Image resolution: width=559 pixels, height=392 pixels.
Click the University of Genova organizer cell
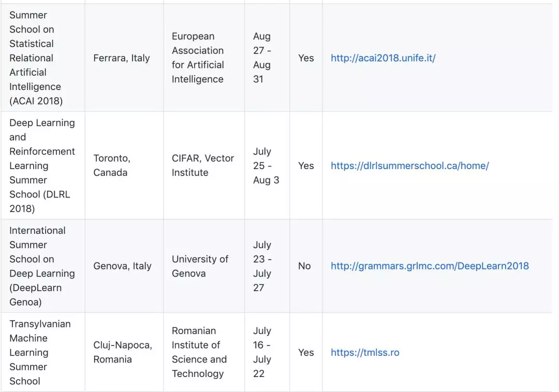[200, 266]
